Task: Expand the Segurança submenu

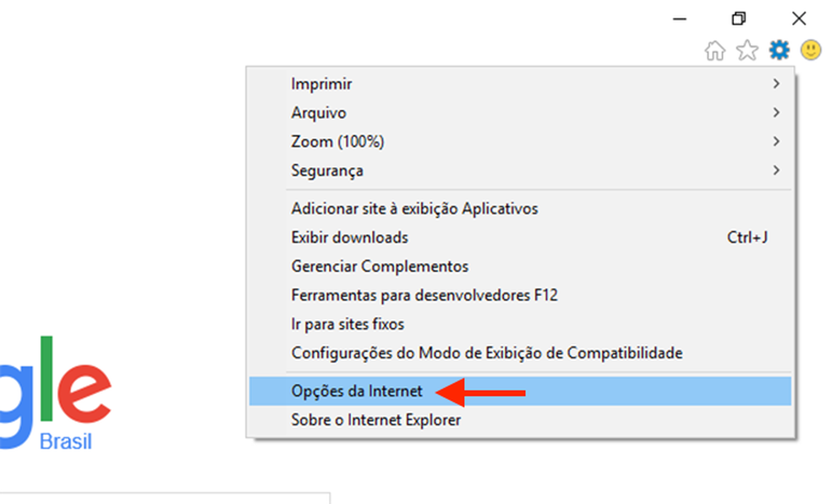Action: pos(775,170)
